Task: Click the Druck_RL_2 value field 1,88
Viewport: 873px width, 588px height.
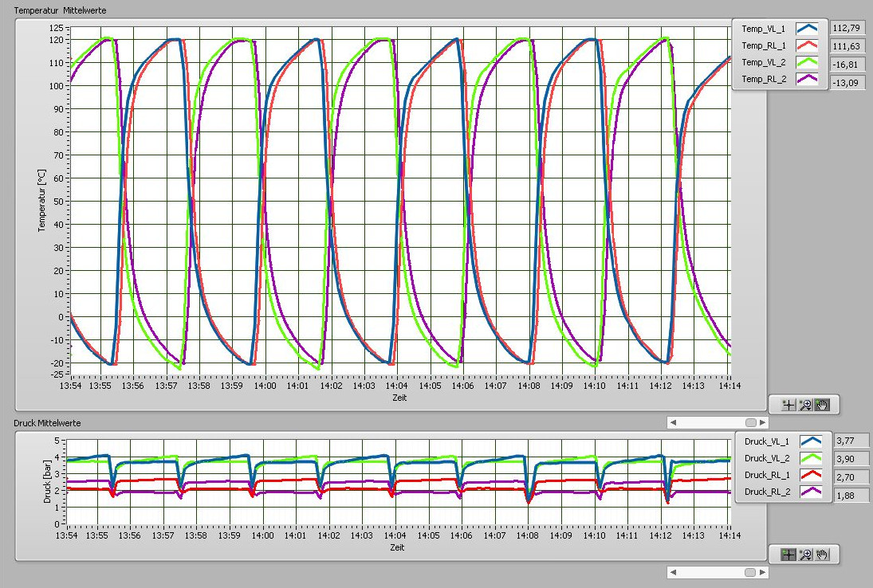Action: [851, 495]
